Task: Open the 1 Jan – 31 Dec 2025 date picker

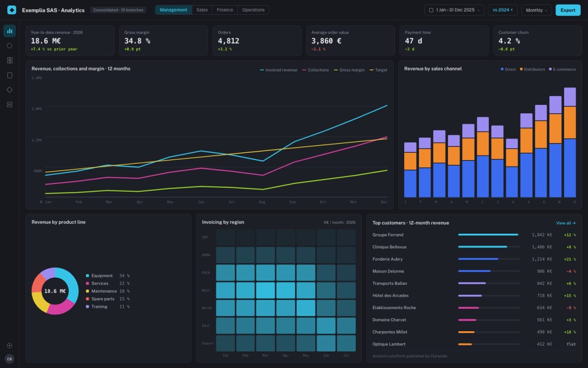Action: pos(454,10)
